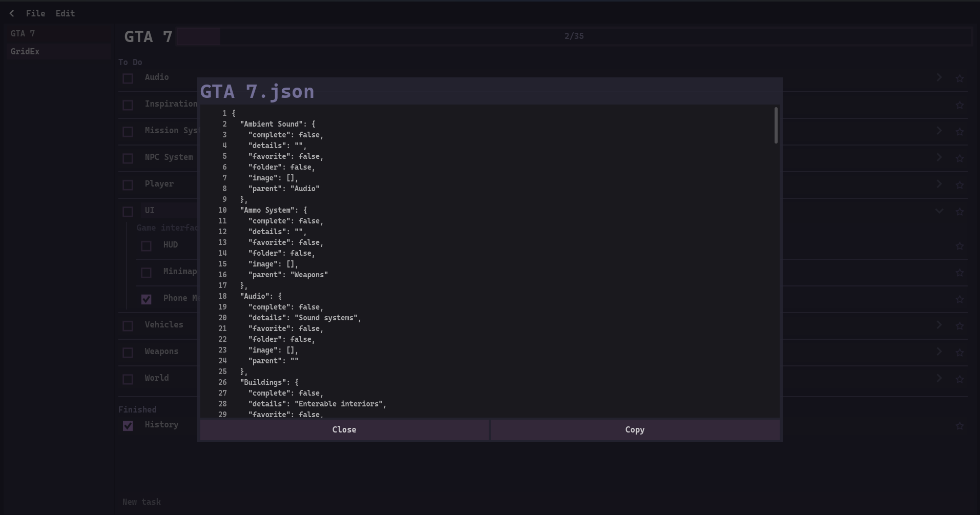Expand the Weapons task chevron
Image resolution: width=980 pixels, height=515 pixels.
tap(939, 352)
